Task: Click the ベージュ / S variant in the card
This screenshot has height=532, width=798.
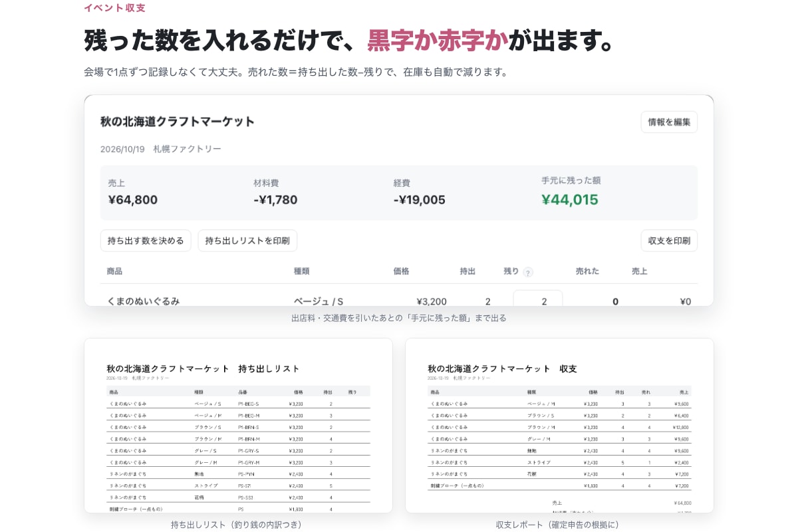Action: point(319,301)
